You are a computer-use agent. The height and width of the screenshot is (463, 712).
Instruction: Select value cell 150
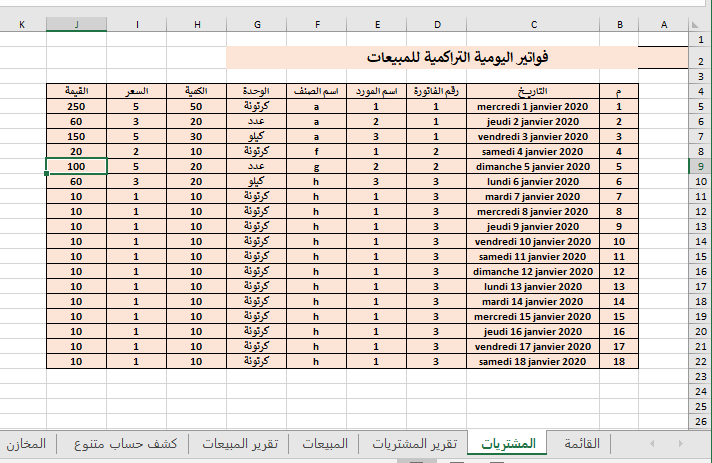pyautogui.click(x=76, y=137)
